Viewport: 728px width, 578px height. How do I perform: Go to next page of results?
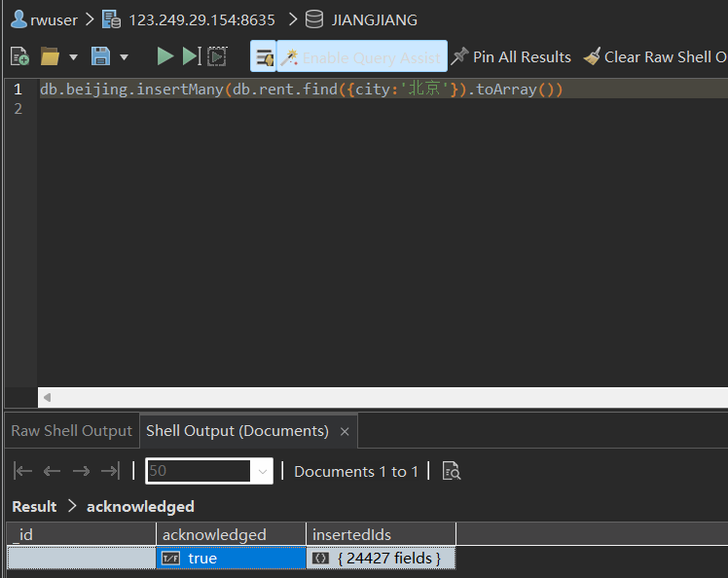point(81,471)
